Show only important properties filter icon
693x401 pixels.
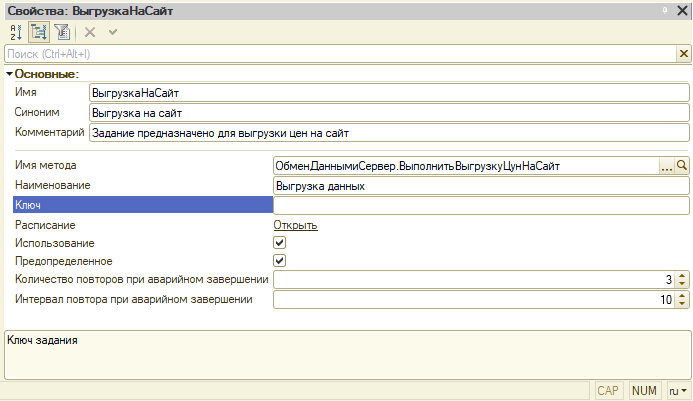(x=62, y=32)
